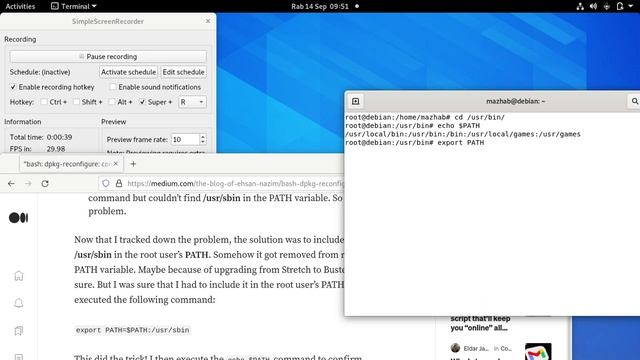Screen dimensions: 640x360
Task: Open the Terminal app menu in top bar
Action: click(73, 6)
